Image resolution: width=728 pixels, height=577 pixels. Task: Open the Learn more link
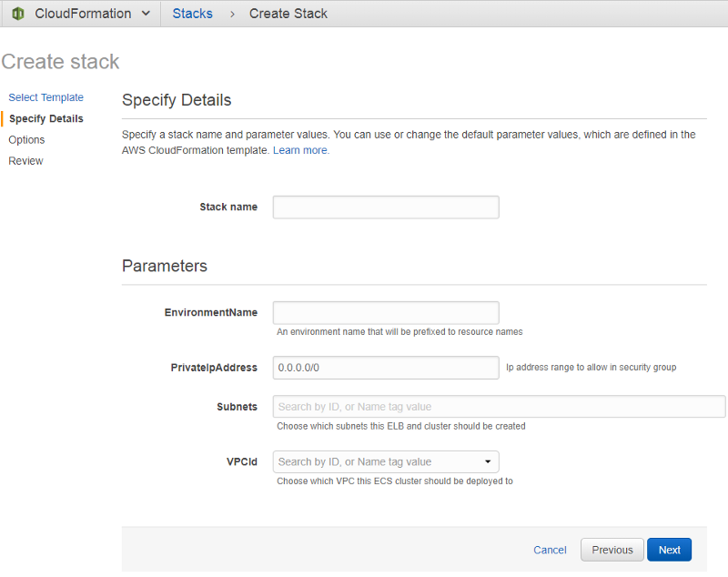coord(300,150)
